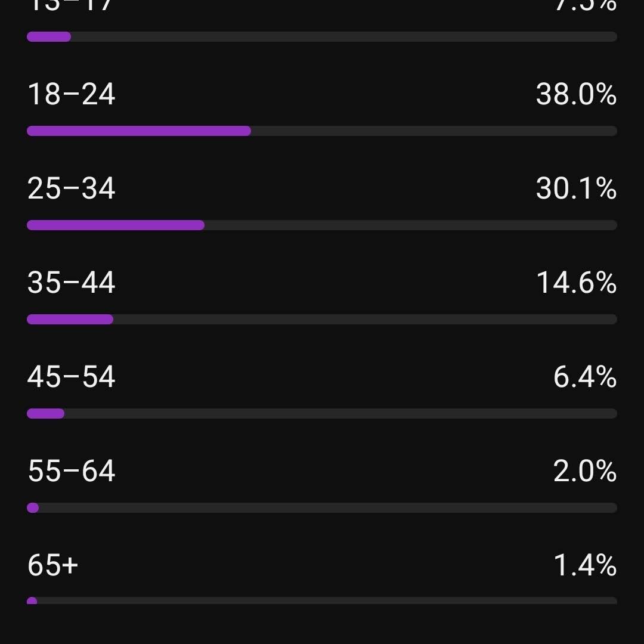Choose the 35–44 age group label
Viewport: 644px width, 644px height.
72,283
